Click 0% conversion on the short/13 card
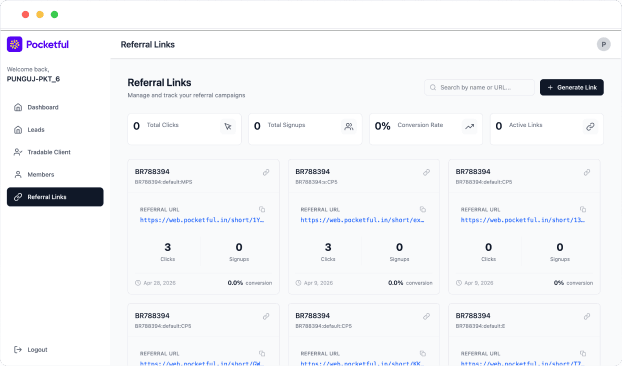622x366 pixels. [x=573, y=283]
